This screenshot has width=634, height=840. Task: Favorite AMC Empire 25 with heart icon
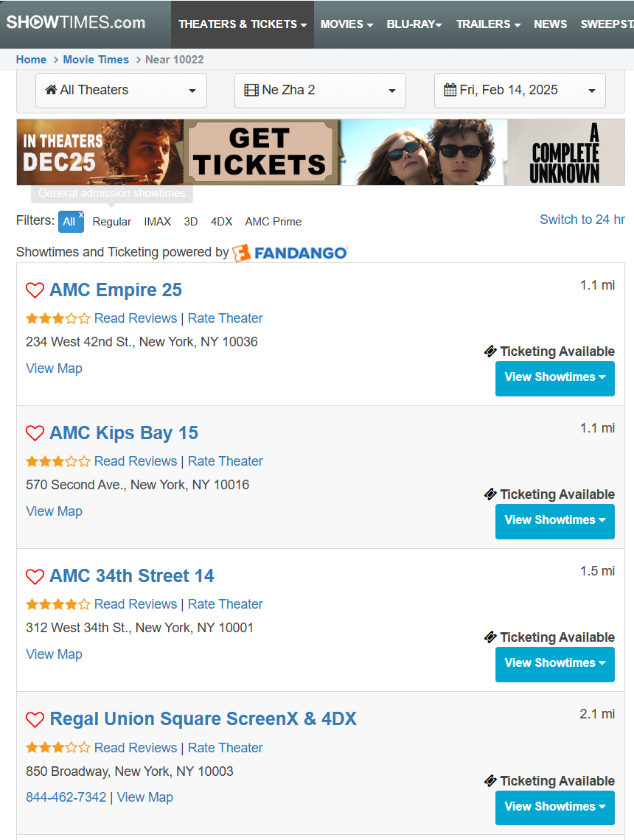35,290
